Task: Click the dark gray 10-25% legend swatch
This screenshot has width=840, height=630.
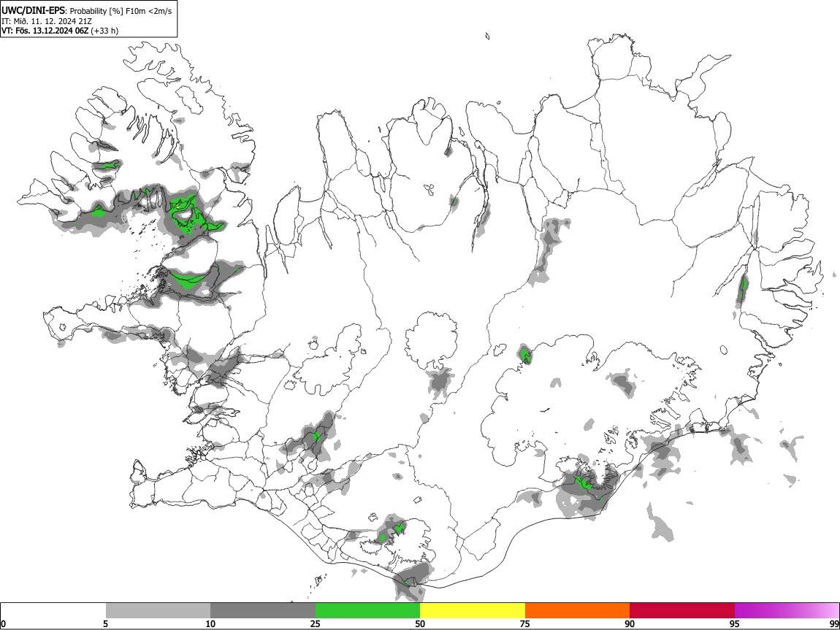Action: coord(263,610)
